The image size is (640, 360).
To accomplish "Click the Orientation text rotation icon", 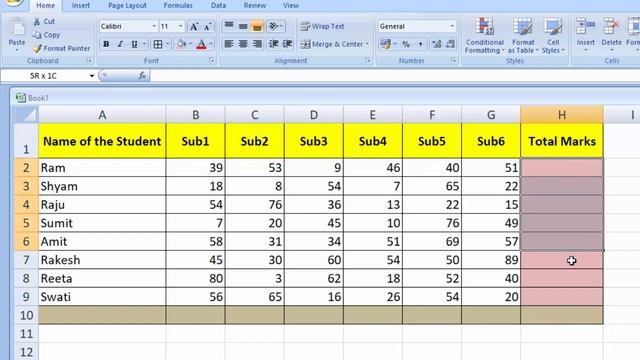I will (273, 26).
